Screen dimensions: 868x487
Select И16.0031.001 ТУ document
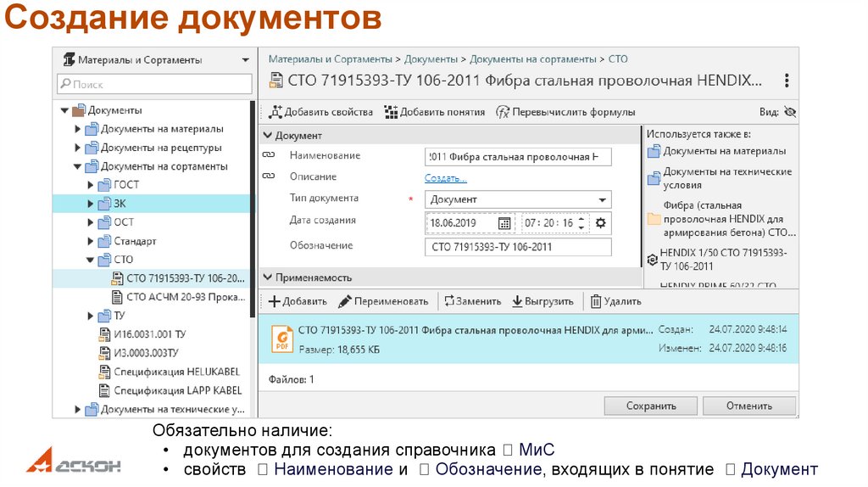[x=142, y=334]
